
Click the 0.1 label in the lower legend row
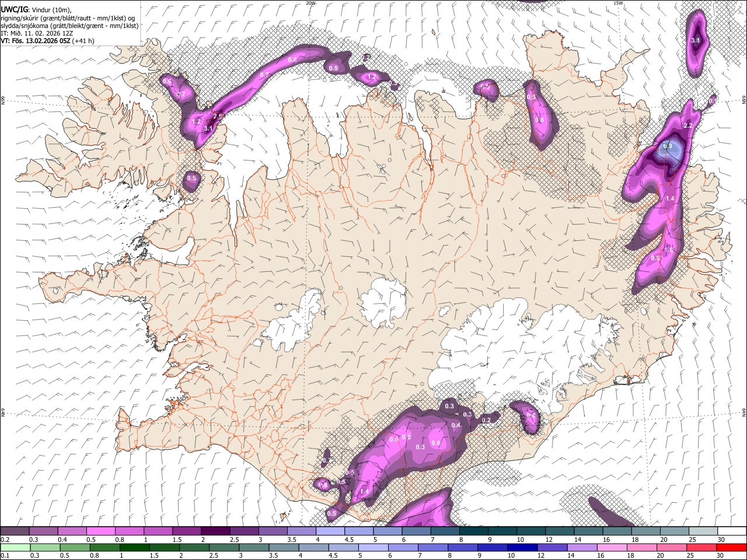pyautogui.click(x=5, y=556)
